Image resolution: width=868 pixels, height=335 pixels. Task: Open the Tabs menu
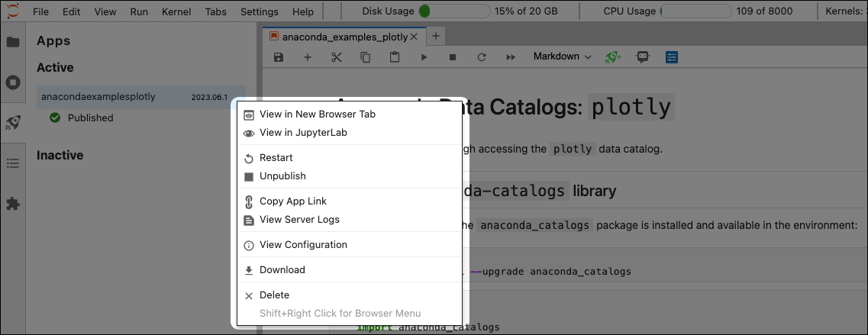coord(216,11)
